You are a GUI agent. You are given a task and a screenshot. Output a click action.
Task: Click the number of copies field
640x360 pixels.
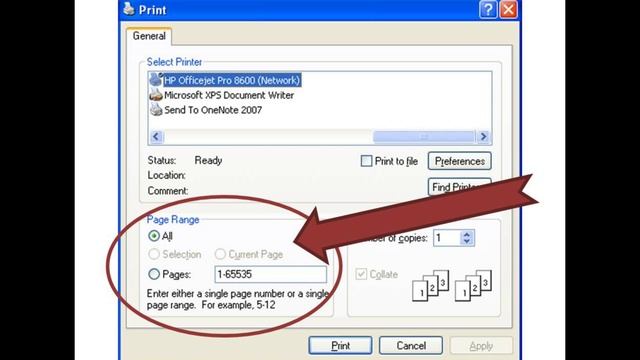click(x=447, y=238)
